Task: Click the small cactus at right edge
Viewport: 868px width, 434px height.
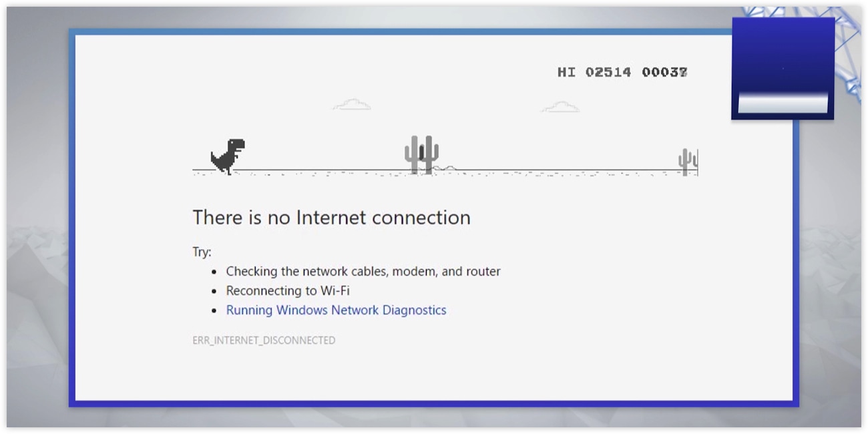Action: pos(688,162)
